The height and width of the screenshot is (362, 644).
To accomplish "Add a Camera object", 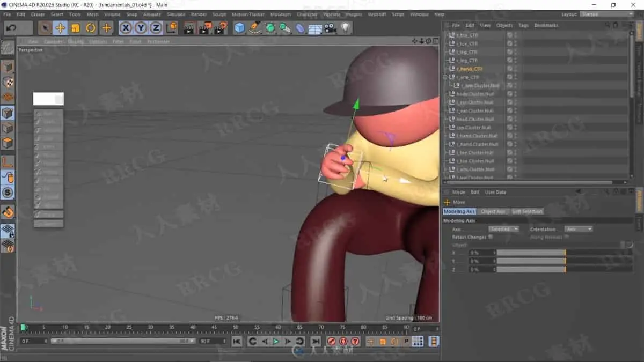I will [x=330, y=28].
